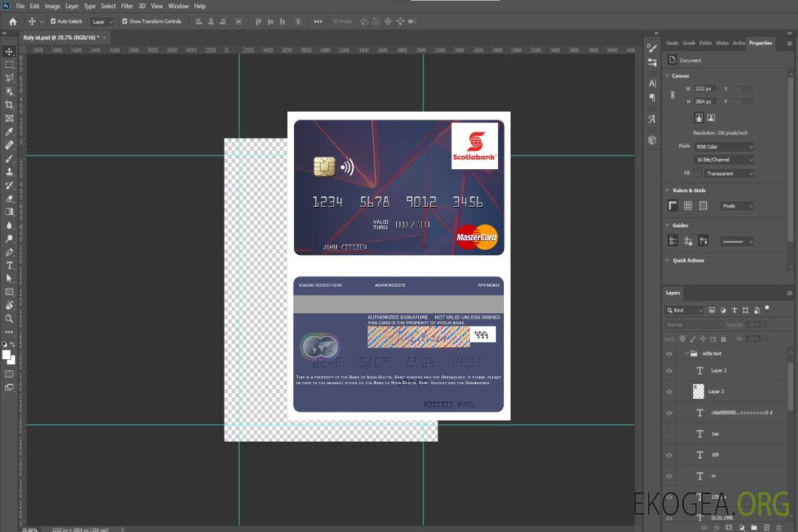This screenshot has width=798, height=532.
Task: Open the Transparent fill dropdown
Action: tap(729, 174)
